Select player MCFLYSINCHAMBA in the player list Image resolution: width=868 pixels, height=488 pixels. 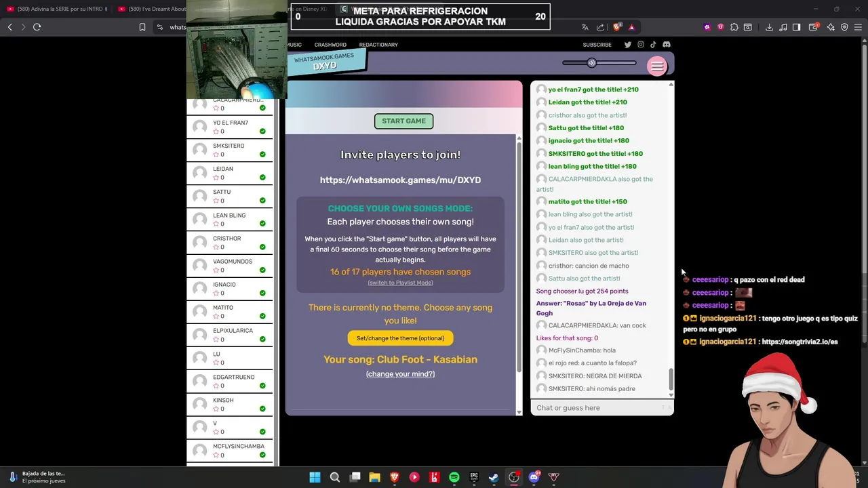[x=230, y=451]
